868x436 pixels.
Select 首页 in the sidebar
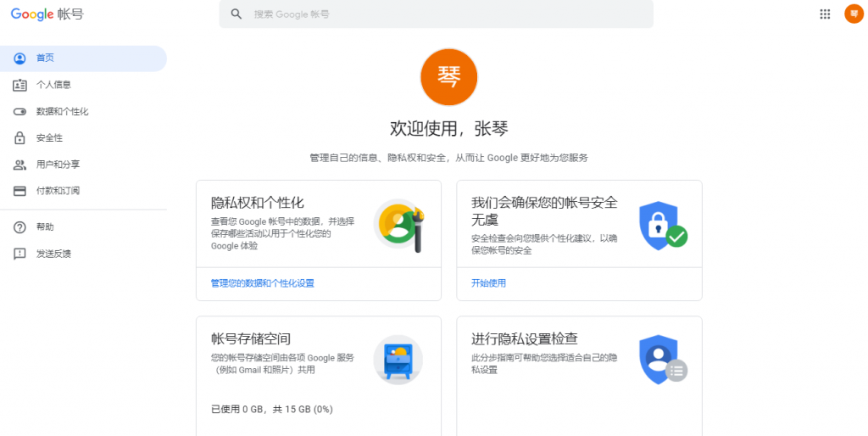coord(83,59)
